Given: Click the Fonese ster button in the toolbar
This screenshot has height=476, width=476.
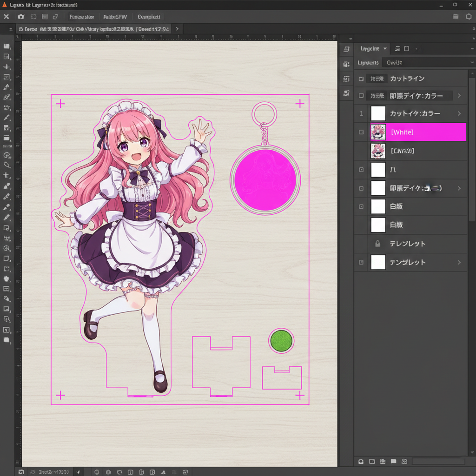Looking at the screenshot, I should tap(82, 17).
